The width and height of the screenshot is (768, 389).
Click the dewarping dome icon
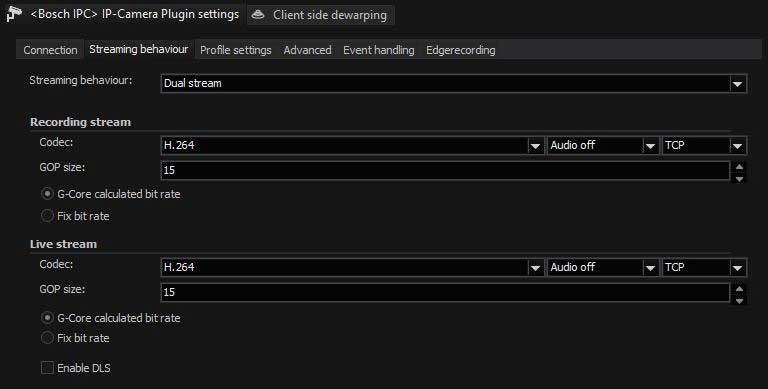258,15
